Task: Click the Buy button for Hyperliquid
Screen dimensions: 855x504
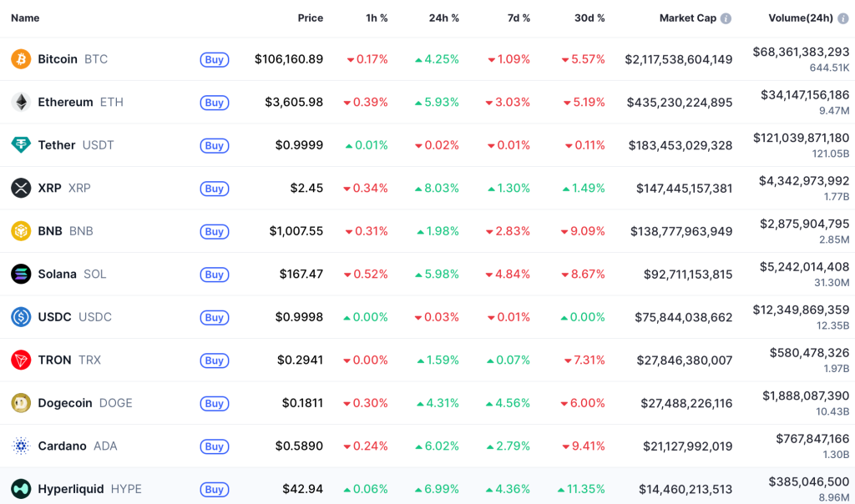Action: [x=214, y=490]
